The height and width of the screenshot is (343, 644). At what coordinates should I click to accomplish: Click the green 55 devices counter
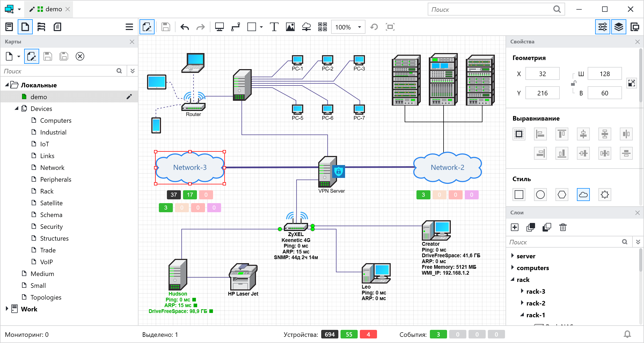349,334
